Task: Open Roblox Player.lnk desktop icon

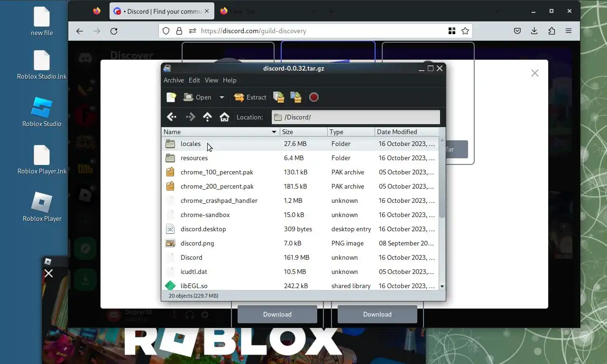Action: click(42, 160)
